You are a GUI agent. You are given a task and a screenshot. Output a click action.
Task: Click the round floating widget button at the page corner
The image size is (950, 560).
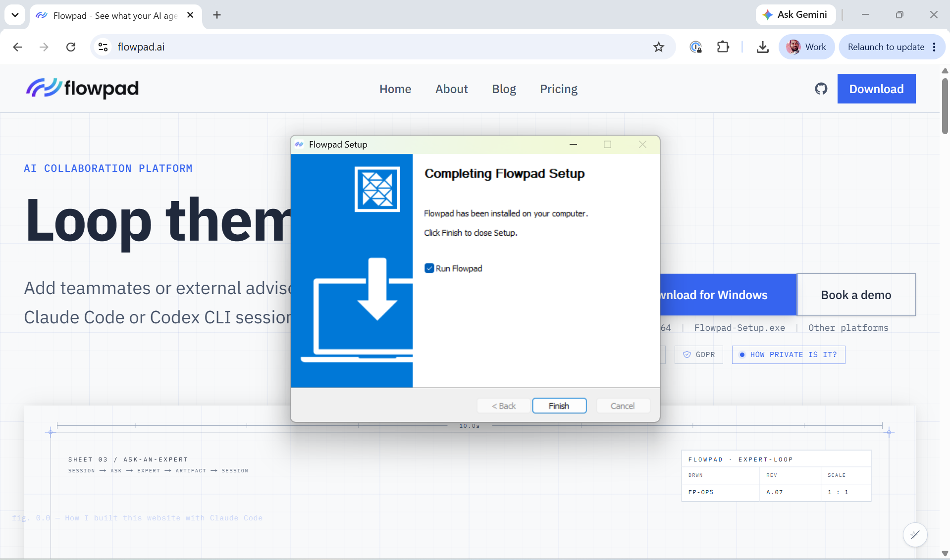coord(915,535)
